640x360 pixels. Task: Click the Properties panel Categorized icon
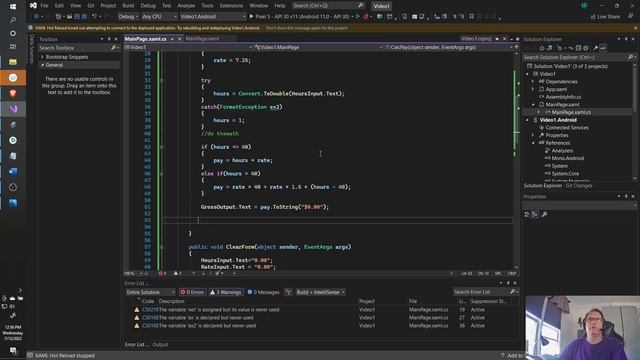click(x=527, y=214)
